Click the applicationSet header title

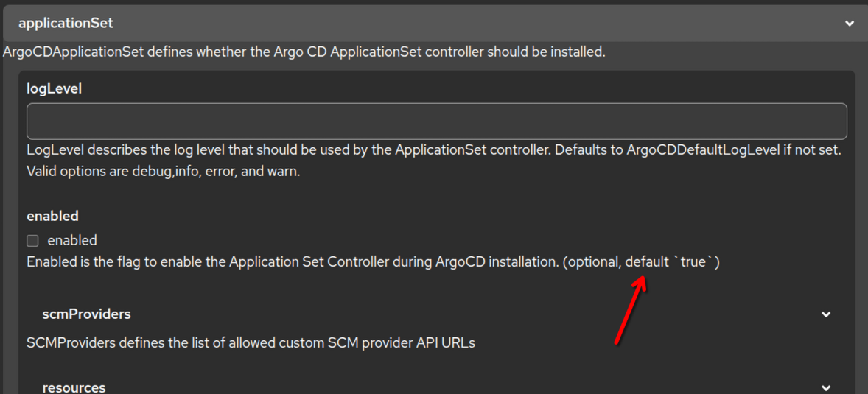point(66,24)
